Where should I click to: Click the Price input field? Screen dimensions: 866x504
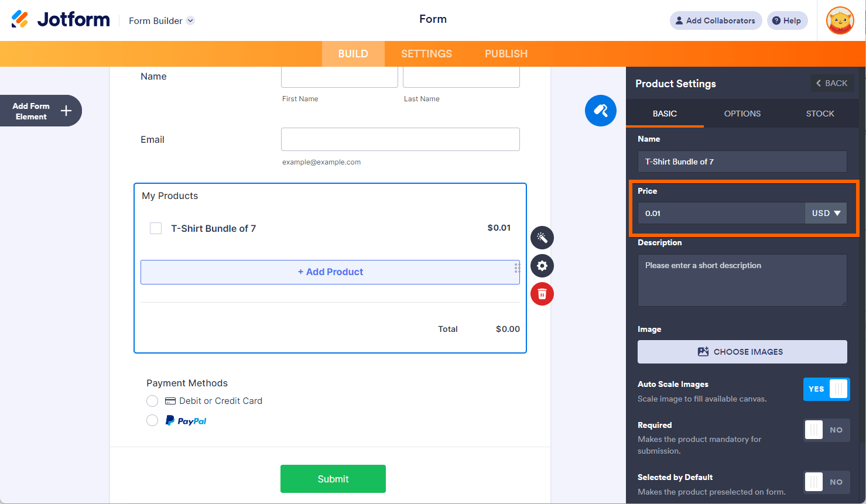click(x=721, y=213)
